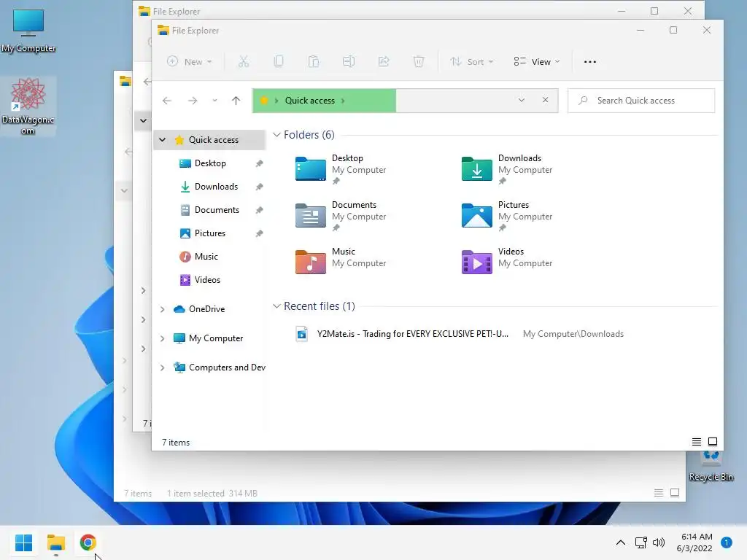The height and width of the screenshot is (560, 747).
Task: Select My Computer in navigation pane
Action: (215, 338)
